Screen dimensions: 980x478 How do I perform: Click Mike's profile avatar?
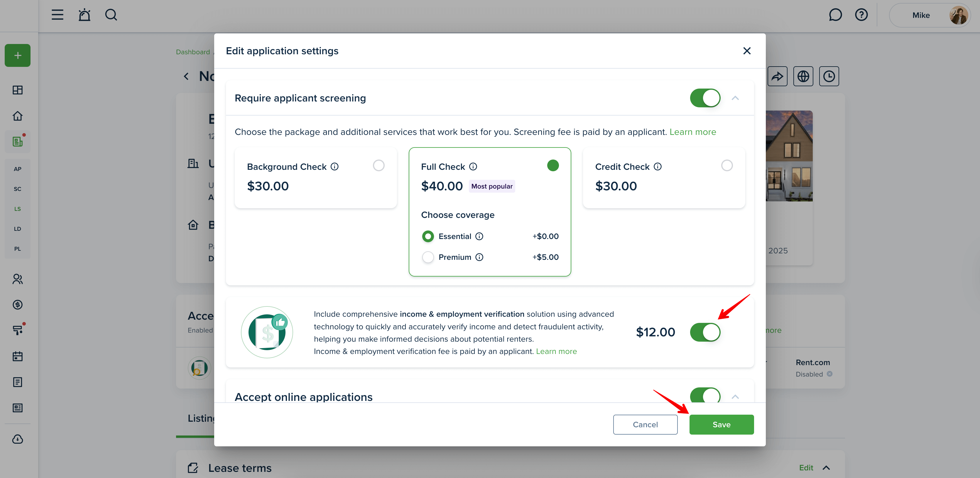(958, 15)
